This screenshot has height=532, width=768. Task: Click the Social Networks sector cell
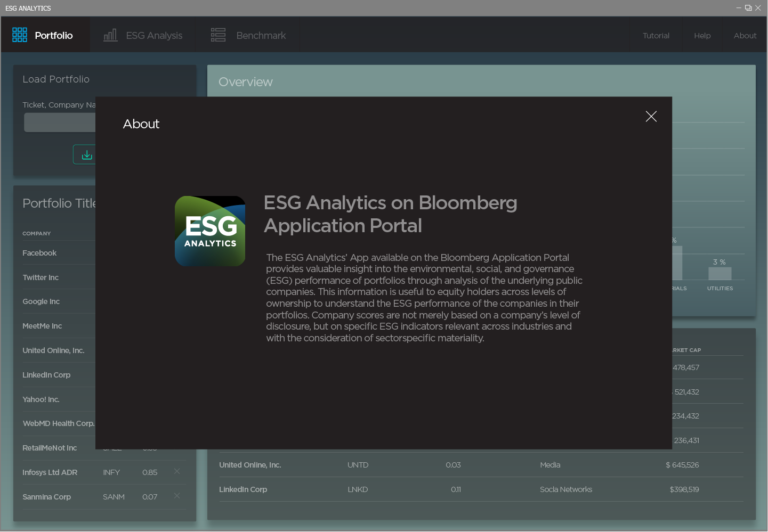point(566,489)
